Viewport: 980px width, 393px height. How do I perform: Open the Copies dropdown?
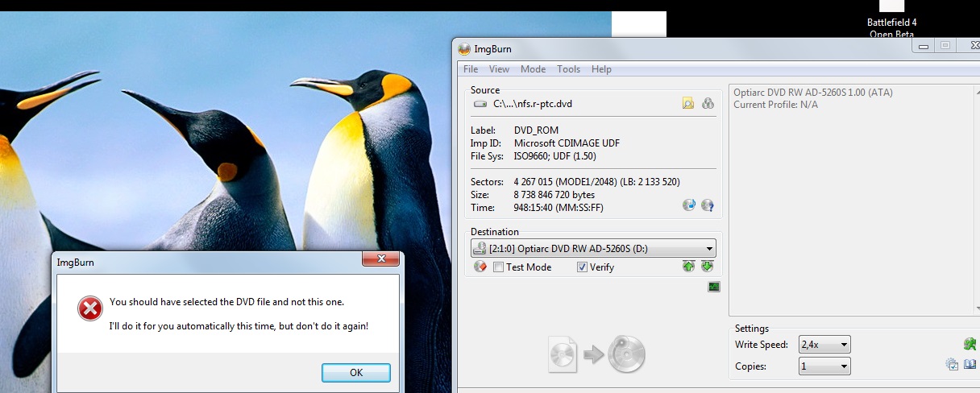pos(824,366)
